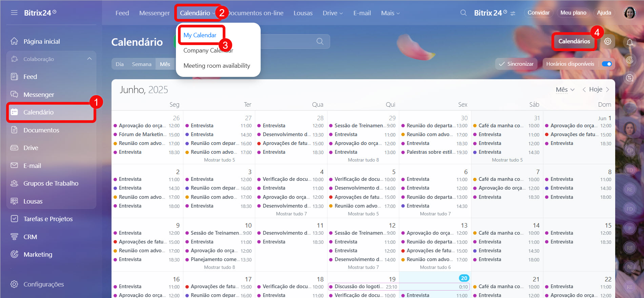644x298 pixels.
Task: Open Lousas in top navigation
Action: coord(303,13)
